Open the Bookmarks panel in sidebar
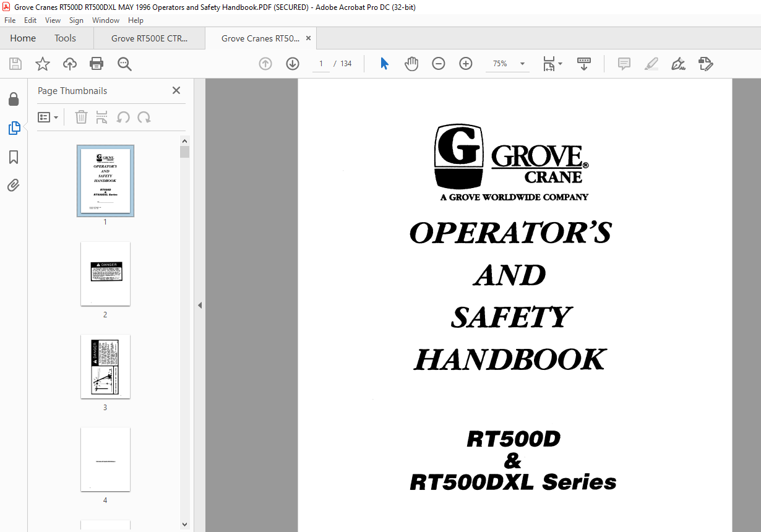The height and width of the screenshot is (532, 761). [14, 157]
